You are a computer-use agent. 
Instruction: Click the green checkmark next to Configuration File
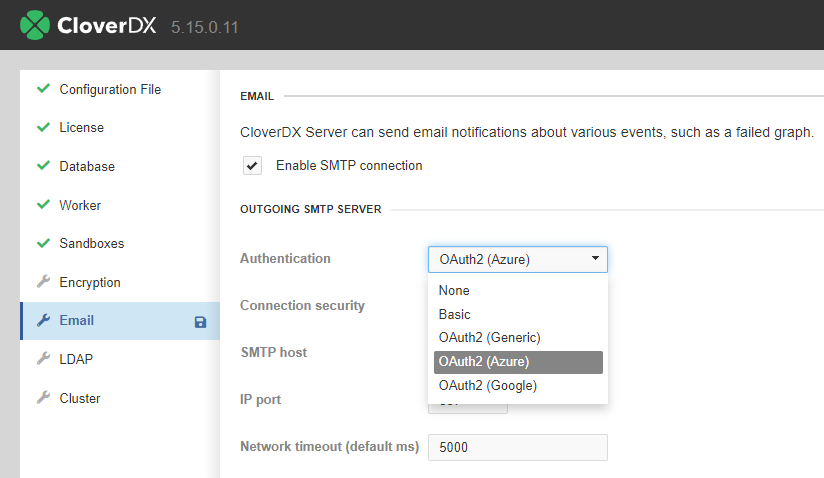pos(43,89)
